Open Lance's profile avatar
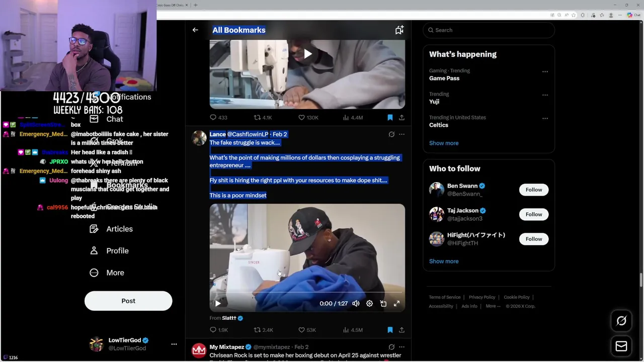Image resolution: width=644 pixels, height=362 pixels. (x=199, y=138)
